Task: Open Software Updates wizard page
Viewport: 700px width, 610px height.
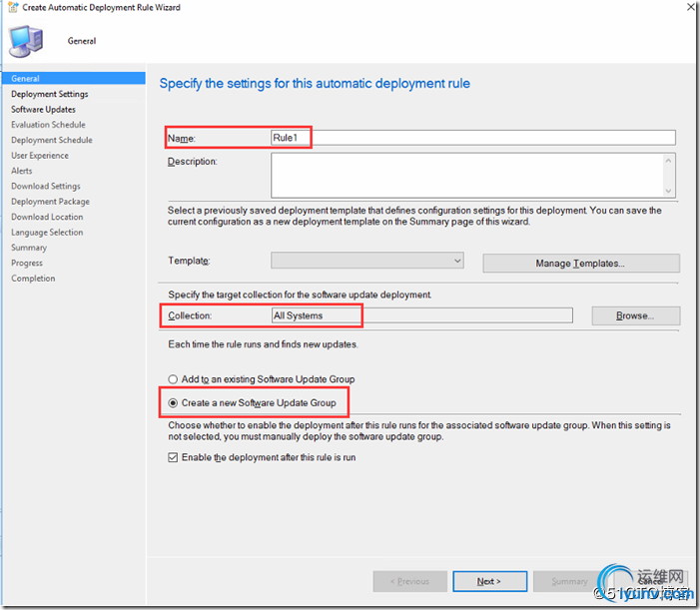Action: [43, 110]
